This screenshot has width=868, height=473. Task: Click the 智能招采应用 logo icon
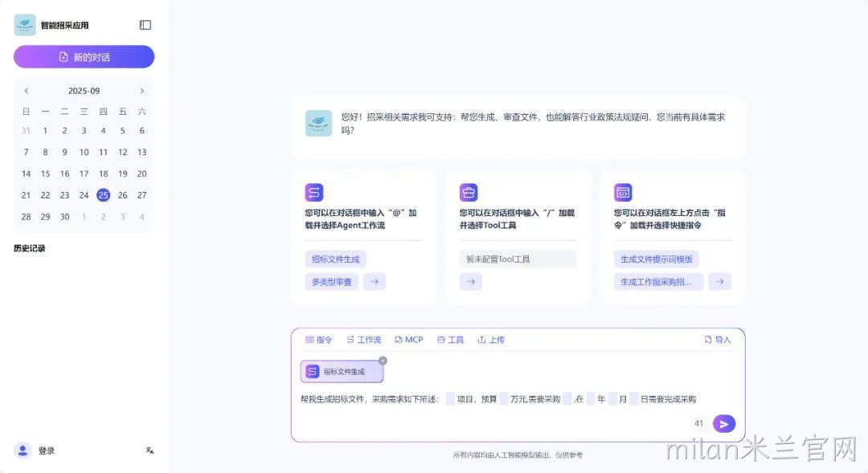point(25,25)
